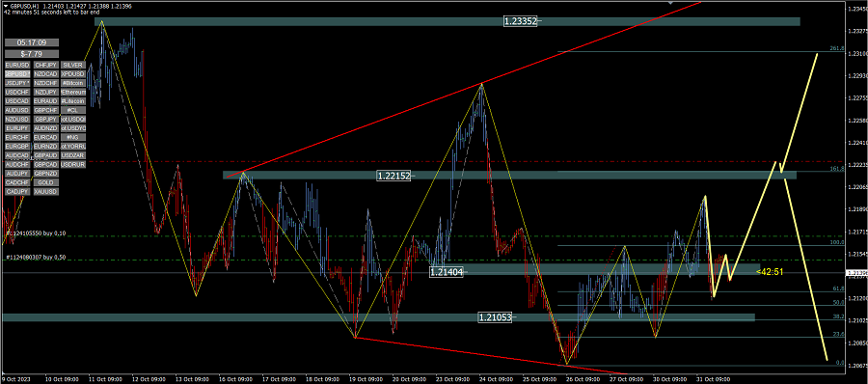Click the 05:17:09 clock panel

click(x=31, y=42)
